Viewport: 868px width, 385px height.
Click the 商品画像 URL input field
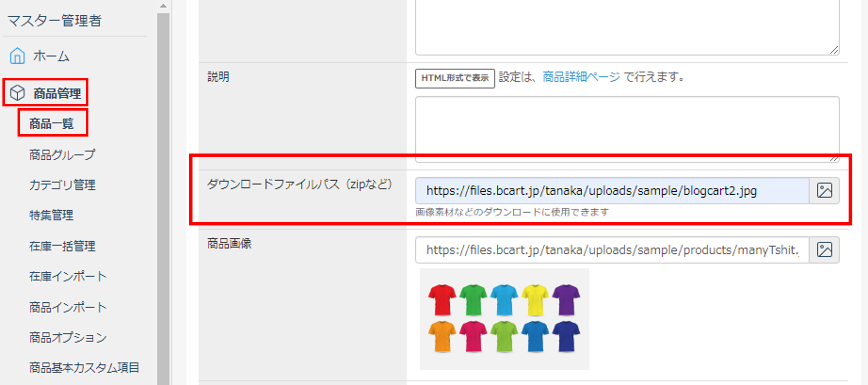[612, 250]
